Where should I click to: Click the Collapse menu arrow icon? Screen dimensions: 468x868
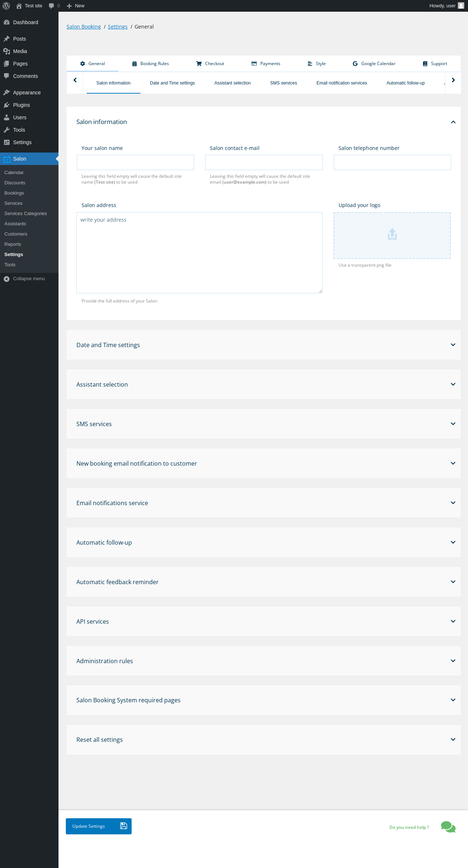[7, 279]
